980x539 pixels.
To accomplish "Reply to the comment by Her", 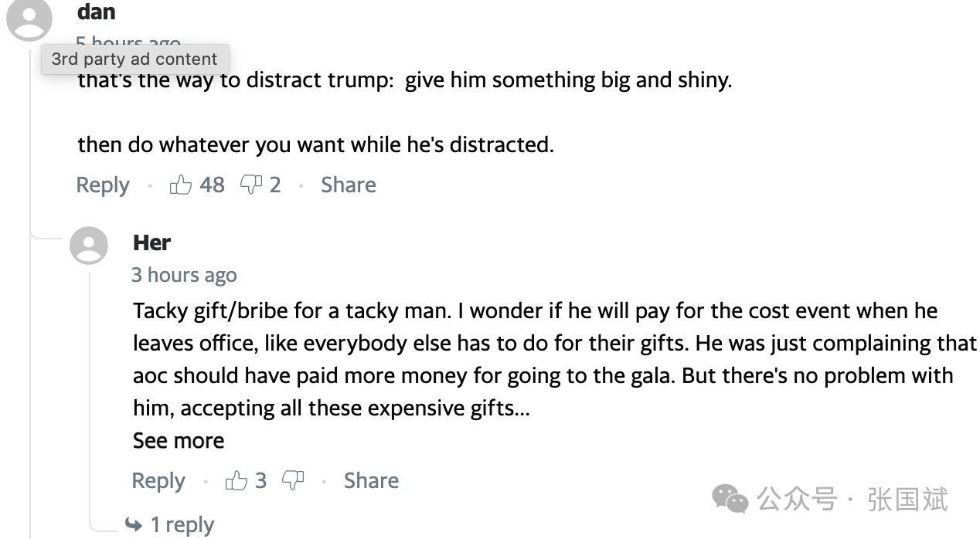I will [x=158, y=481].
